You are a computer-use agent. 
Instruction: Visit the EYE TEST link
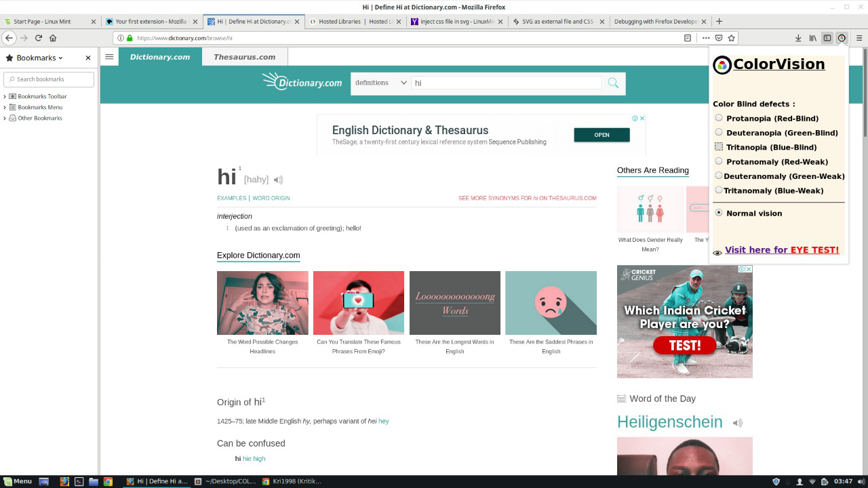[x=782, y=250]
